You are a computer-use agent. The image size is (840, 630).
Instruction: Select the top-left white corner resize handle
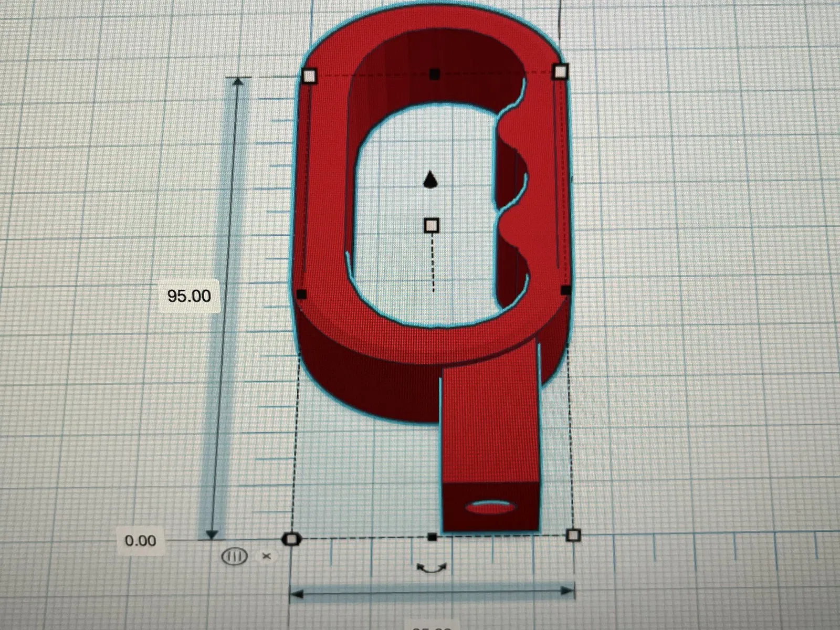click(x=310, y=77)
